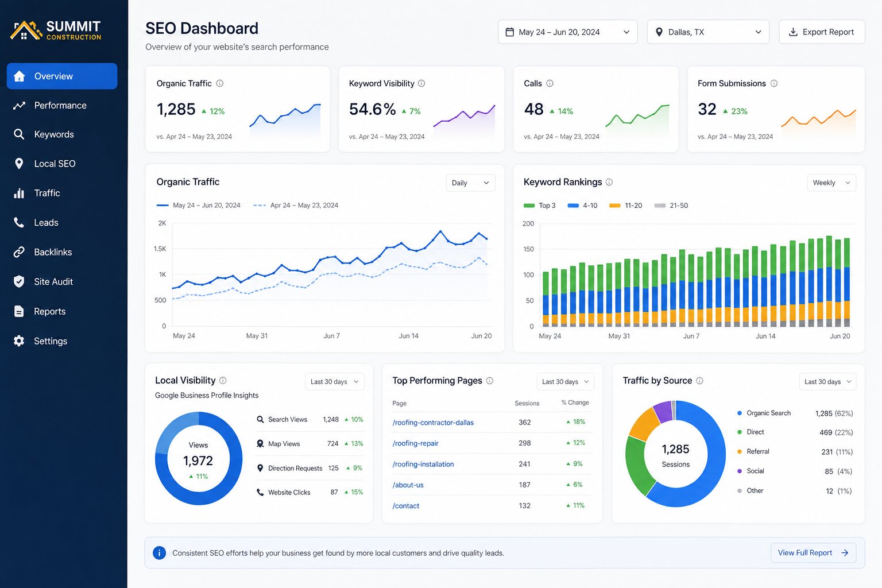Click the info icon next to Keyword Rankings
Screen dimensions: 882x588
[609, 182]
